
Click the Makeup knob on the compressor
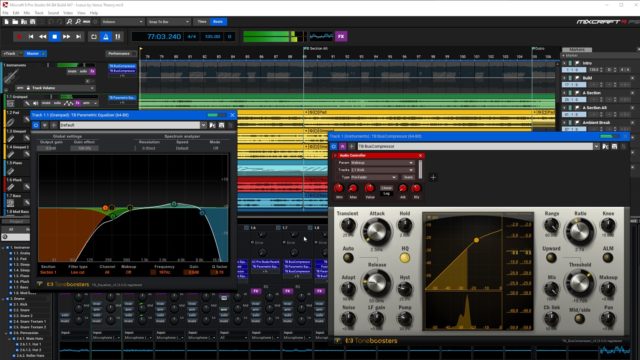tap(608, 289)
